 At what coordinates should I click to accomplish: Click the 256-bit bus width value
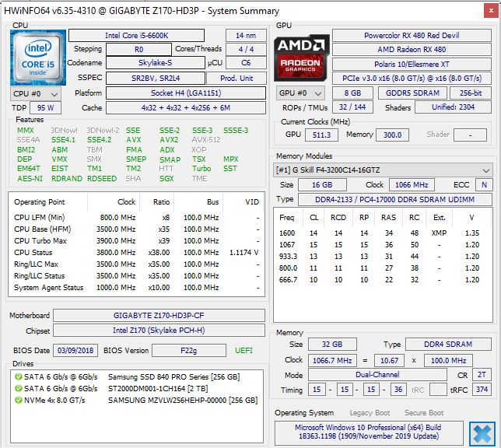click(x=471, y=93)
